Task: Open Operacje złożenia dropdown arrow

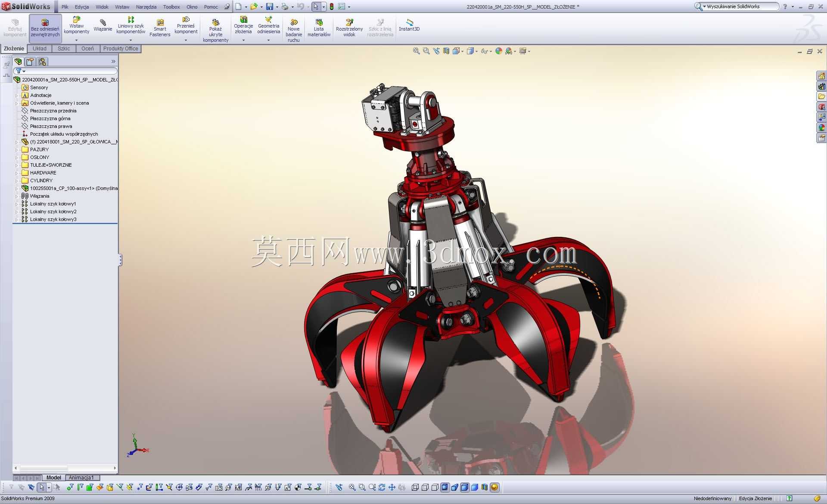Action: point(243,40)
